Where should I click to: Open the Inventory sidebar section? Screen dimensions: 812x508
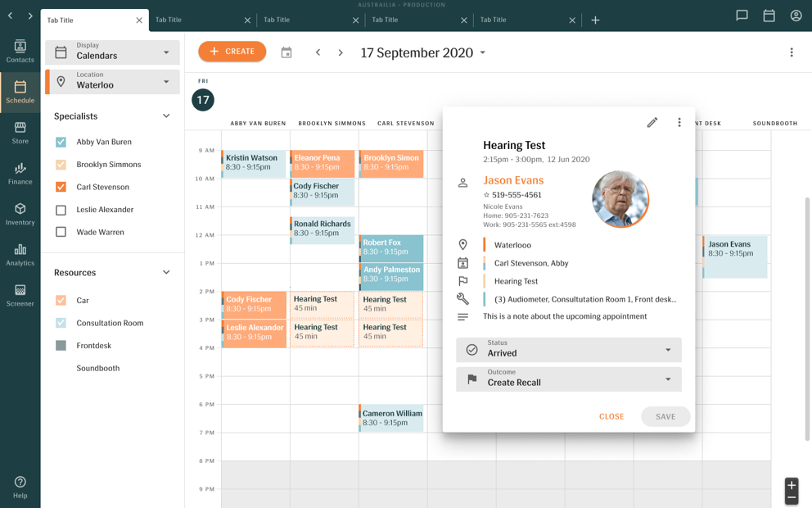[x=20, y=214]
